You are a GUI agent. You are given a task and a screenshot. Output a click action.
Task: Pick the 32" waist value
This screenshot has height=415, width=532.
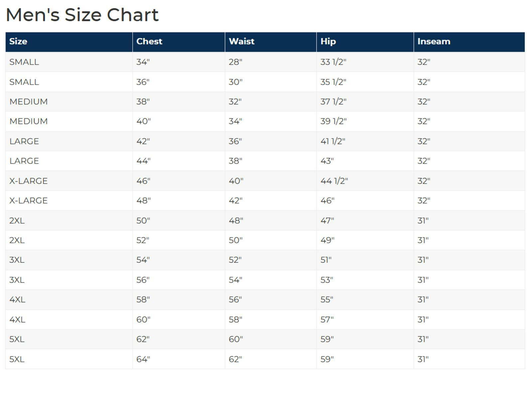pyautogui.click(x=235, y=102)
